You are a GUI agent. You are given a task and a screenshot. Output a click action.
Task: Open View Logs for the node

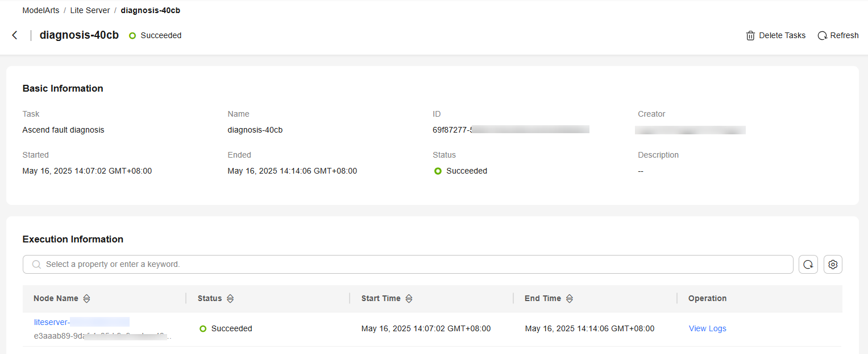click(x=707, y=328)
